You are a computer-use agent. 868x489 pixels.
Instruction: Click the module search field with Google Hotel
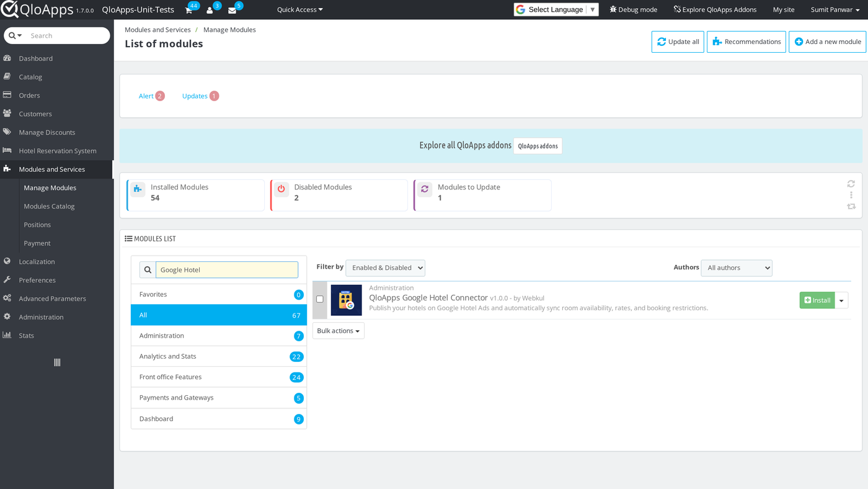point(227,270)
